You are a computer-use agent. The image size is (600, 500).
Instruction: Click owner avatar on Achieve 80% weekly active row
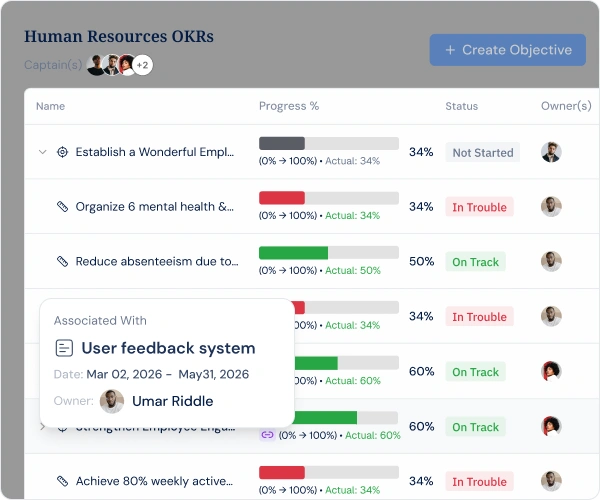(551, 481)
